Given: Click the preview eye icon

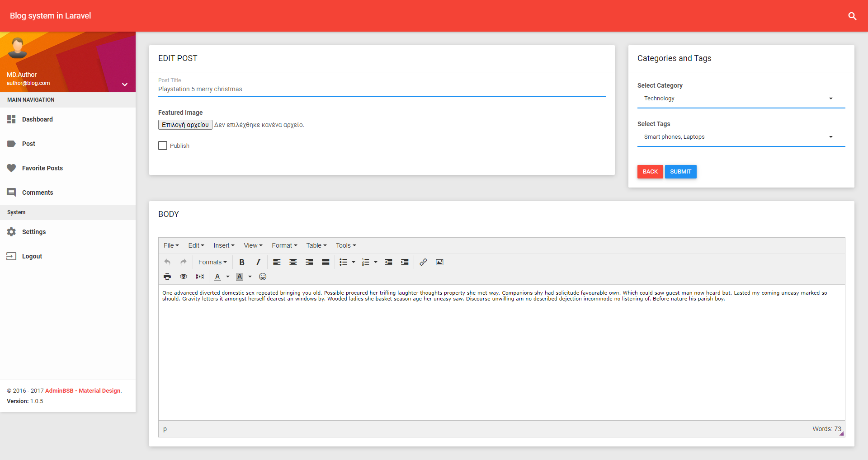Looking at the screenshot, I should pyautogui.click(x=184, y=277).
